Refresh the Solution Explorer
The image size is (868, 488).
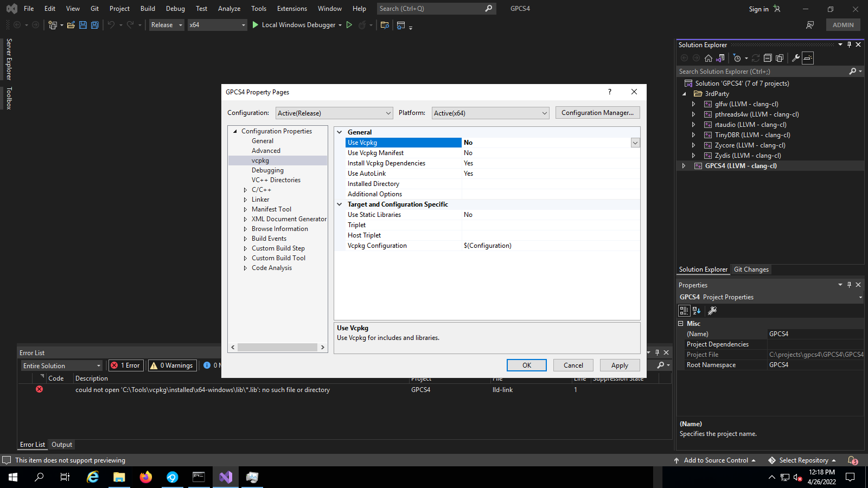[x=756, y=58]
